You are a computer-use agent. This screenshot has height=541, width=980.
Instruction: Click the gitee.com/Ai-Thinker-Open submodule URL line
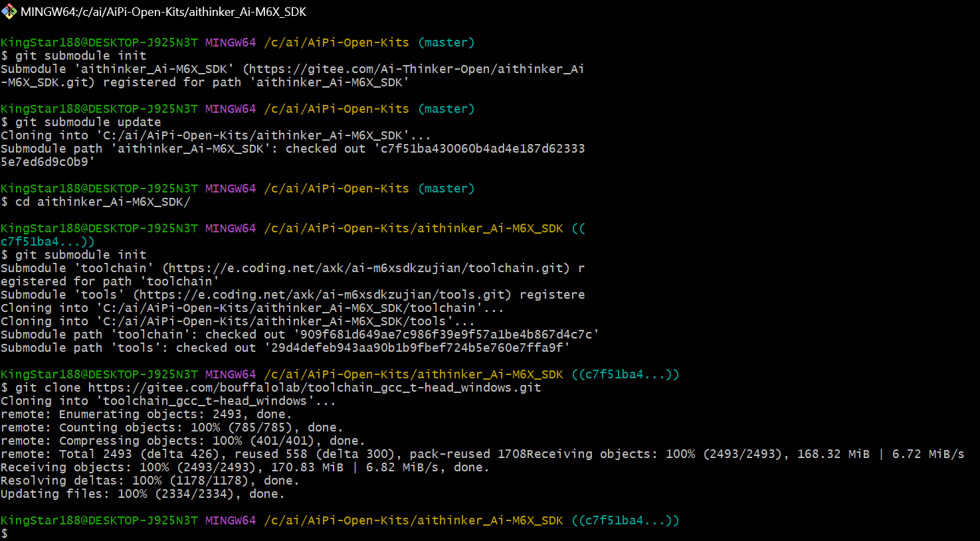pyautogui.click(x=292, y=69)
